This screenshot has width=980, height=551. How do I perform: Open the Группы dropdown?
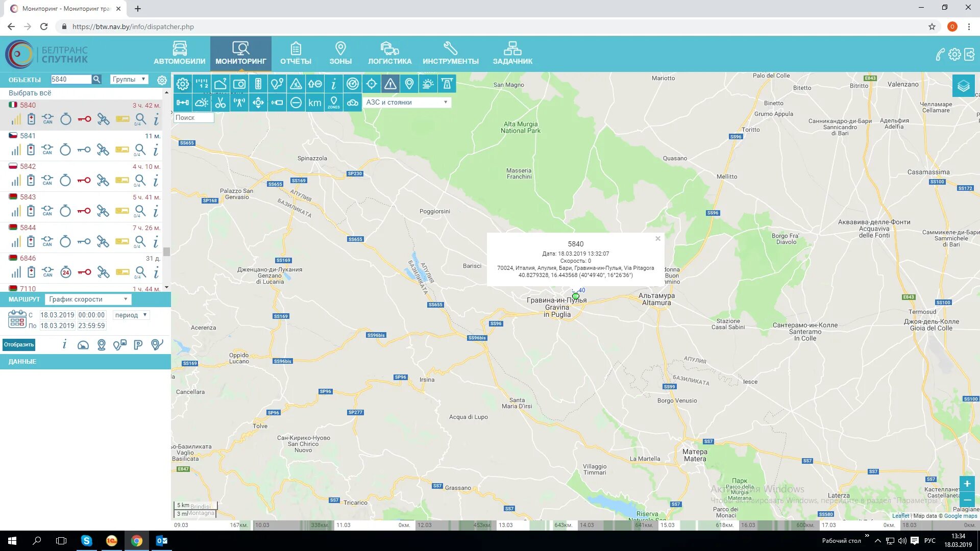coord(129,79)
